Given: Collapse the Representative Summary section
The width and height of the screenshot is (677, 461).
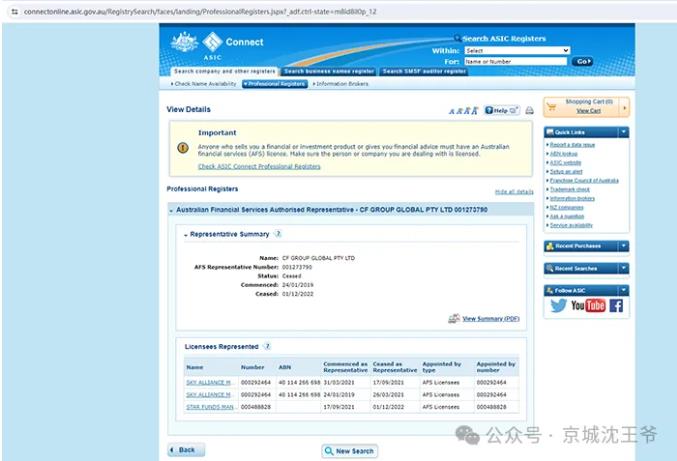Looking at the screenshot, I should click(186, 234).
